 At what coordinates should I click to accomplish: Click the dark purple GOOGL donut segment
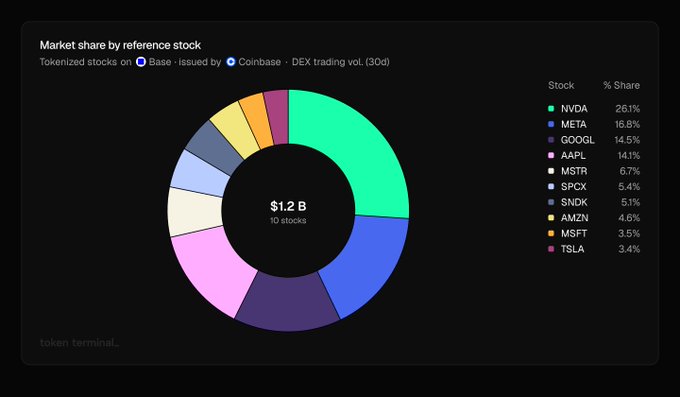(x=288, y=303)
